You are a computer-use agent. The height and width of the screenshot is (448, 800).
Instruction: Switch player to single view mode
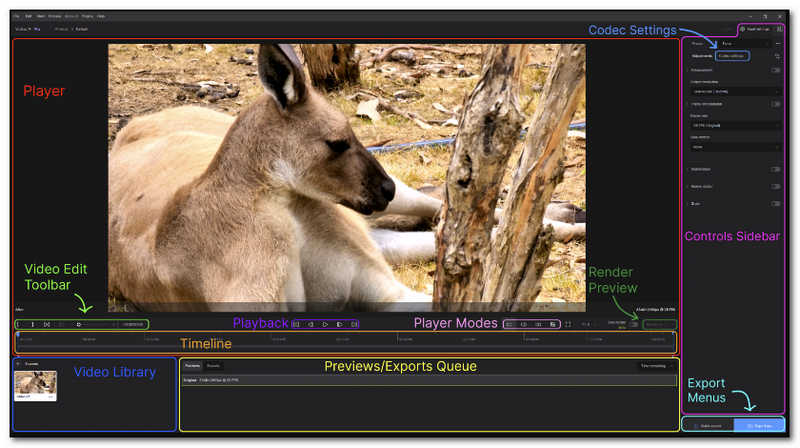(510, 324)
